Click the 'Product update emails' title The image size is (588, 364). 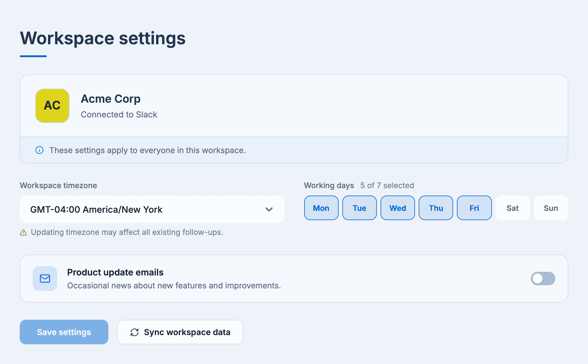tap(115, 272)
